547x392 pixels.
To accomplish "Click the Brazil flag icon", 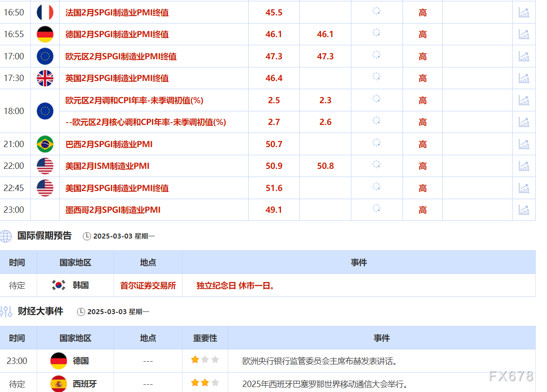I will pos(45,144).
